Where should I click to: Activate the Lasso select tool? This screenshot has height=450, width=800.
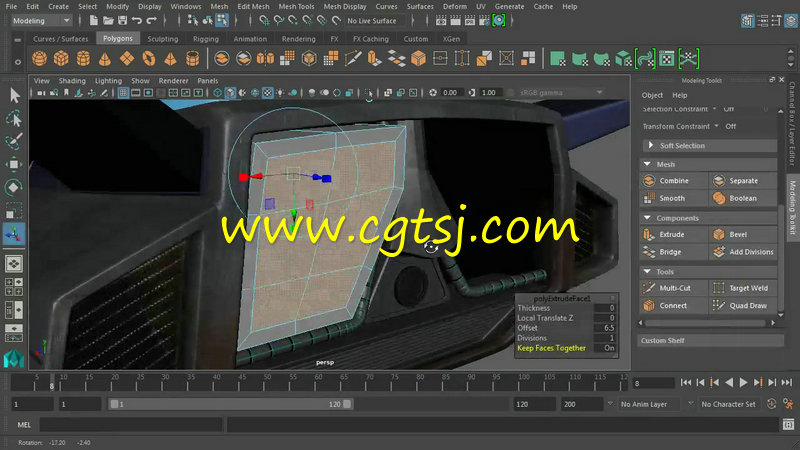(x=14, y=118)
